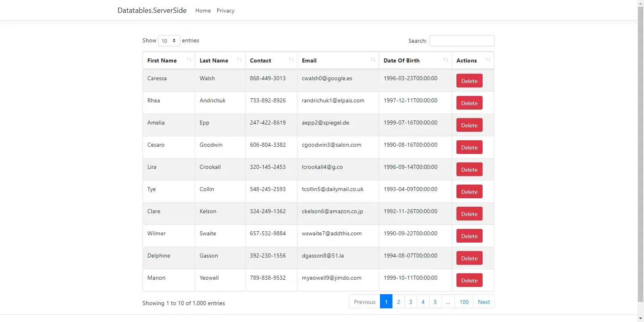Viewport: 644px width, 322px height.
Task: Select page 3 in pagination
Action: (411, 302)
